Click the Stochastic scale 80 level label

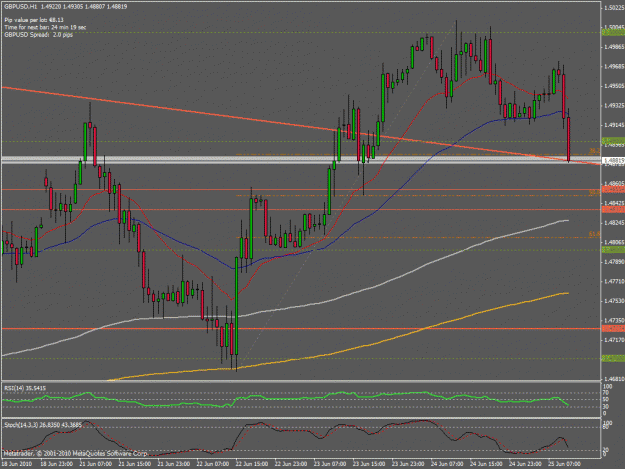point(606,427)
